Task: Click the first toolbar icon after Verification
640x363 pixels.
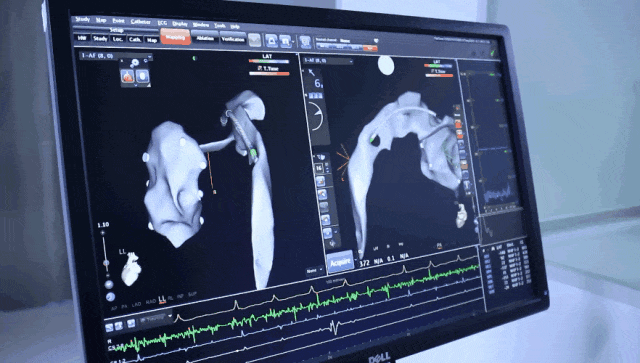Action: pyautogui.click(x=255, y=40)
